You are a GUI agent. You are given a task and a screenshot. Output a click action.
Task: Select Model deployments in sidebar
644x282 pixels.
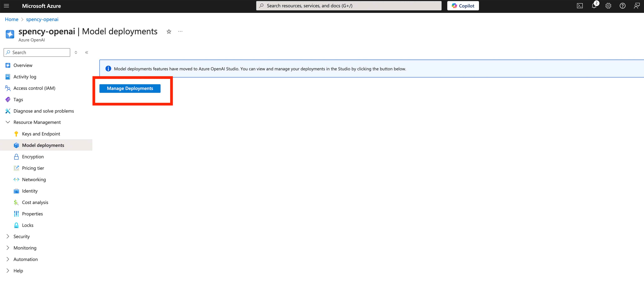point(46,145)
